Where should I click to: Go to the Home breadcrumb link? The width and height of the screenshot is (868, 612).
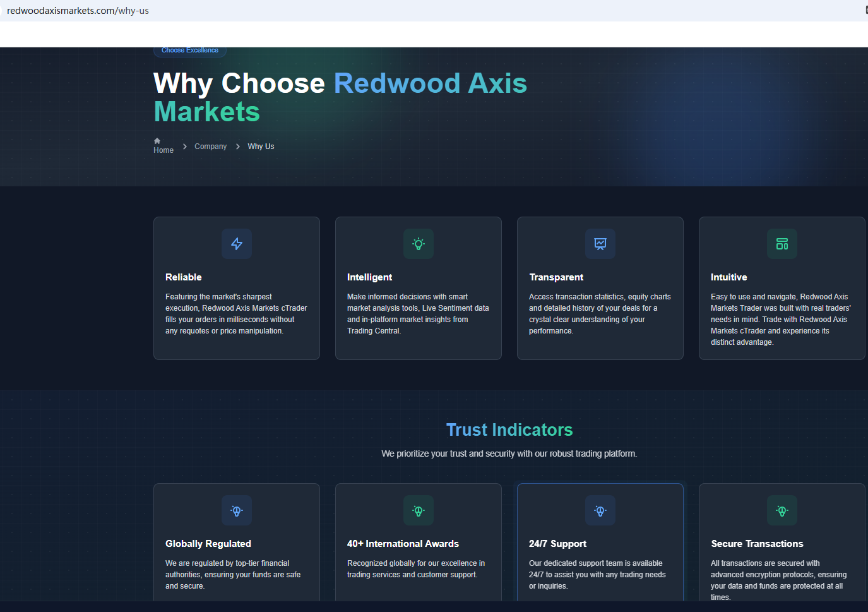[163, 150]
